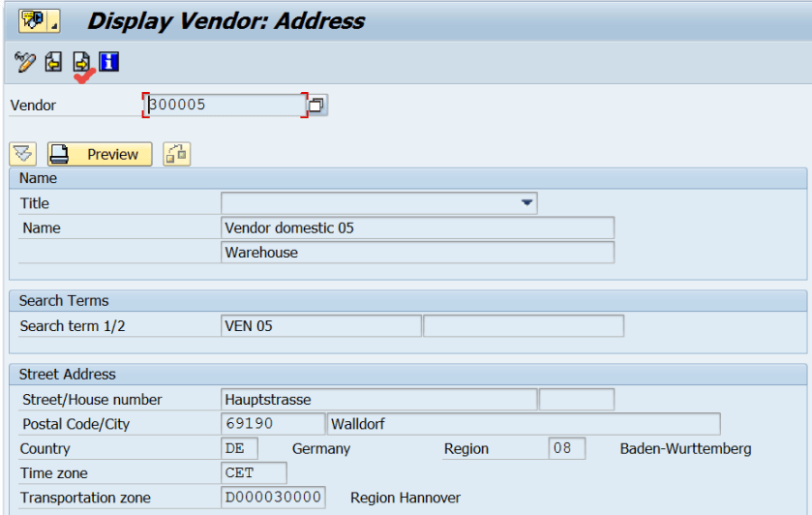812x515 pixels.
Task: Click the Vendor number field 300005
Action: pos(225,106)
